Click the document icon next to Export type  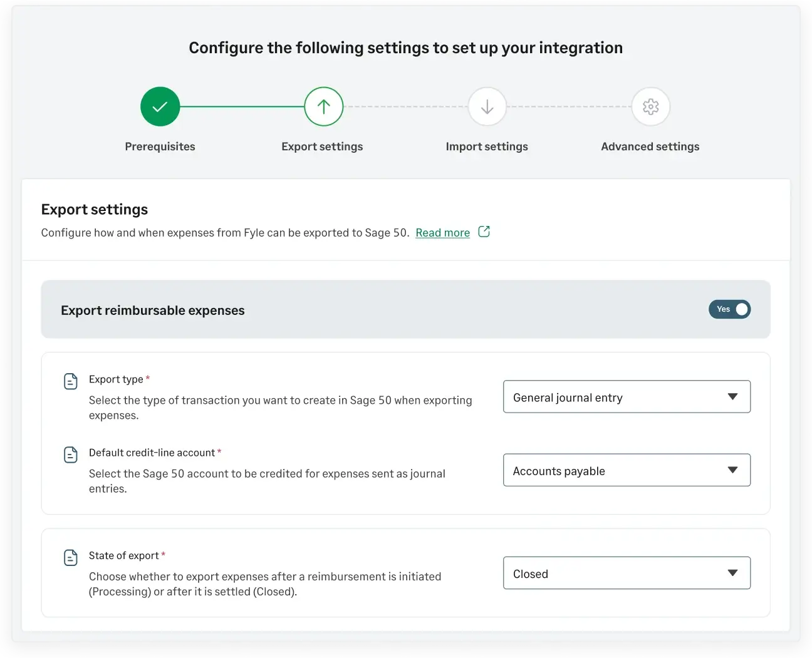pyautogui.click(x=71, y=381)
